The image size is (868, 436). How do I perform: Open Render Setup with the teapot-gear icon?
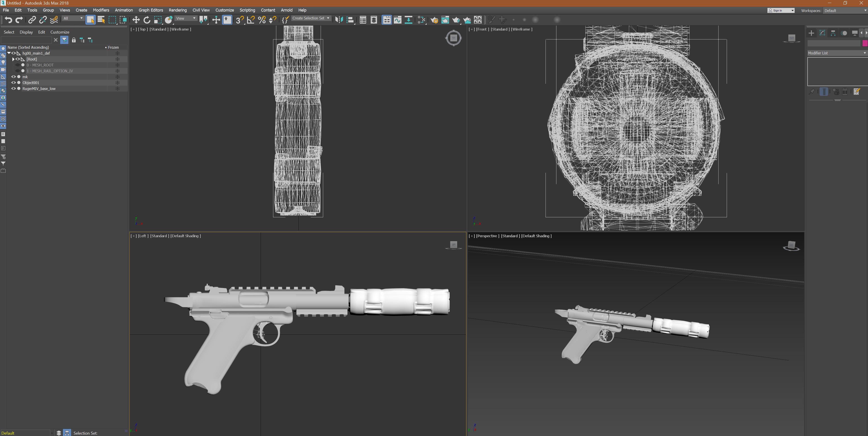pyautogui.click(x=435, y=20)
